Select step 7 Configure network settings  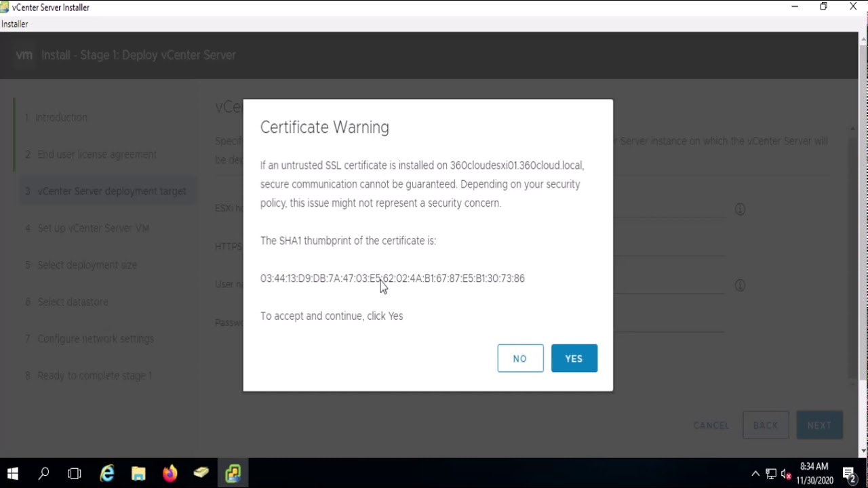click(x=90, y=339)
